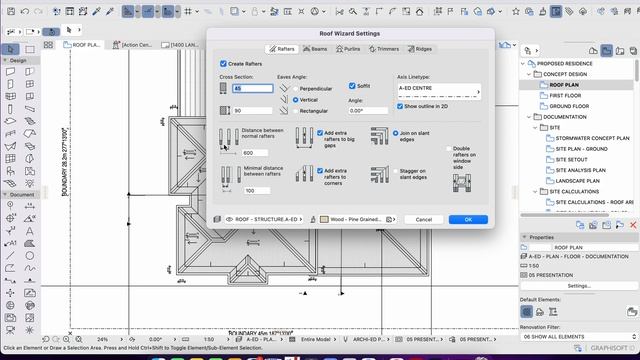Open Wood - Pine Grained material dropdown

pyautogui.click(x=357, y=220)
